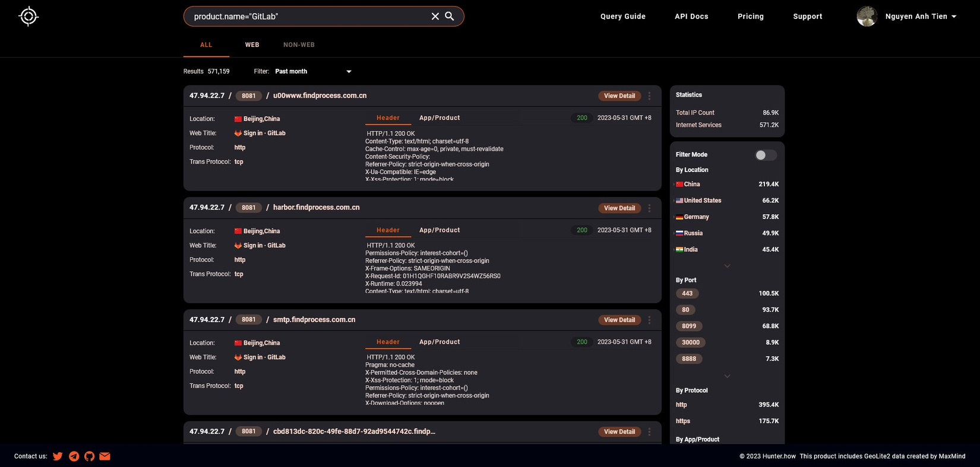Switch to the ALL results tab
This screenshot has width=980, height=467.
tap(206, 45)
